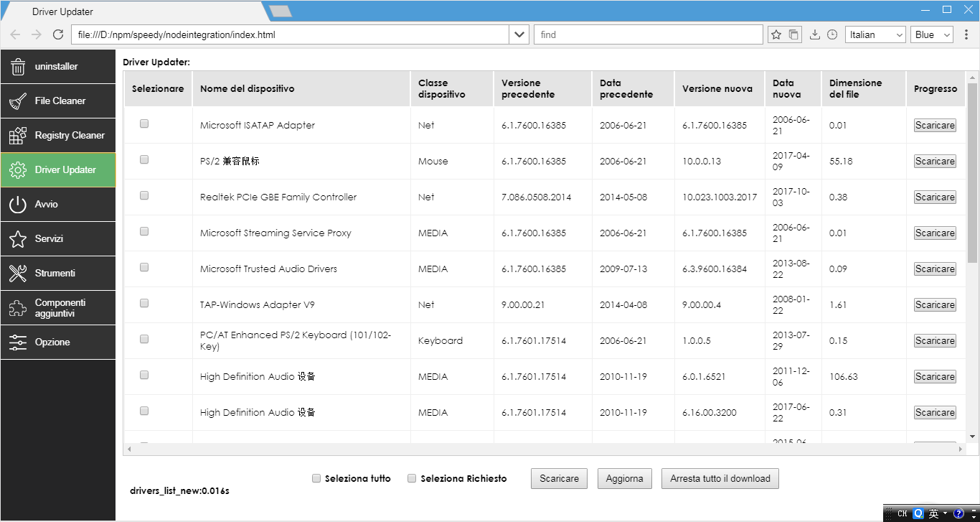Click version 10.023.1003.2017 cell

tap(720, 197)
